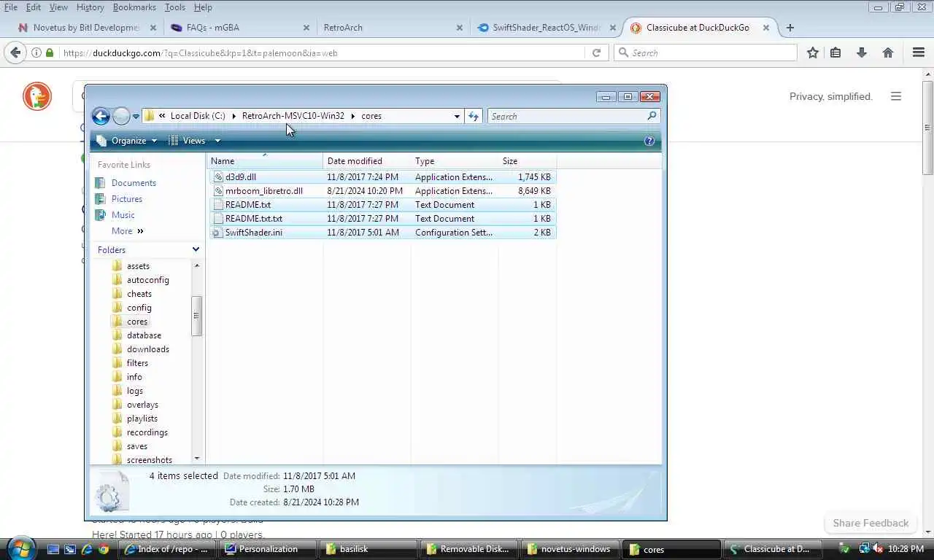Click the Explorer Search input field
934x560 pixels.
click(566, 116)
